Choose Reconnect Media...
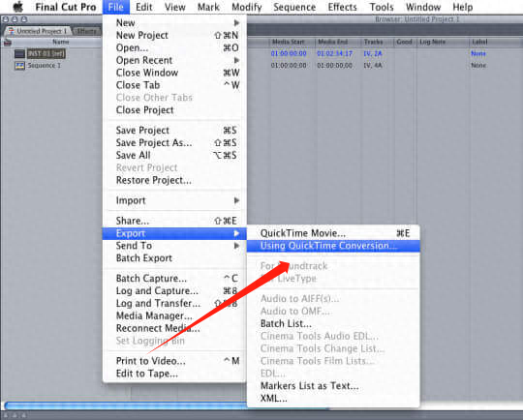Screen dimensions: 523x420 click(174, 328)
